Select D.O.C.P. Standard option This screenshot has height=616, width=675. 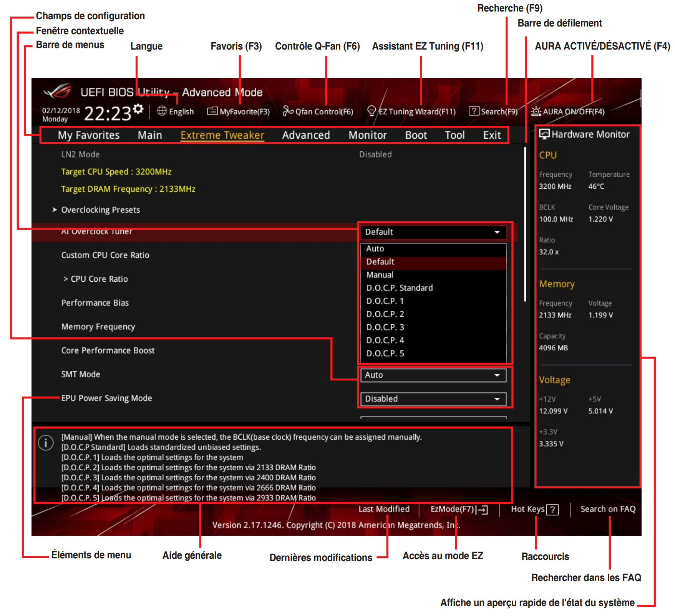pyautogui.click(x=433, y=288)
